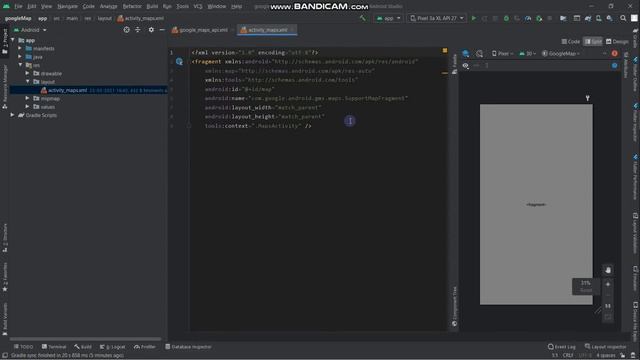Open the Logcat tool window
The height and width of the screenshot is (360, 640).
click(x=112, y=347)
